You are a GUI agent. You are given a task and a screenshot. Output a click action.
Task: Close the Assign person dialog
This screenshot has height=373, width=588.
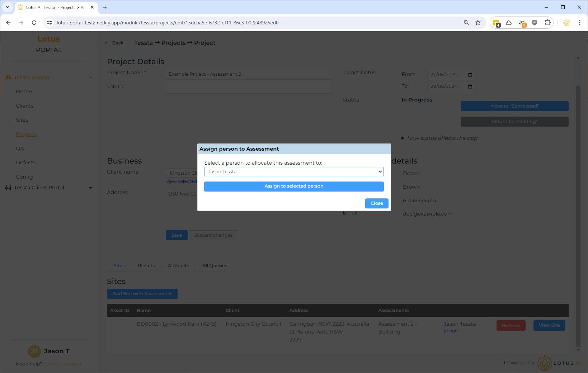[376, 203]
